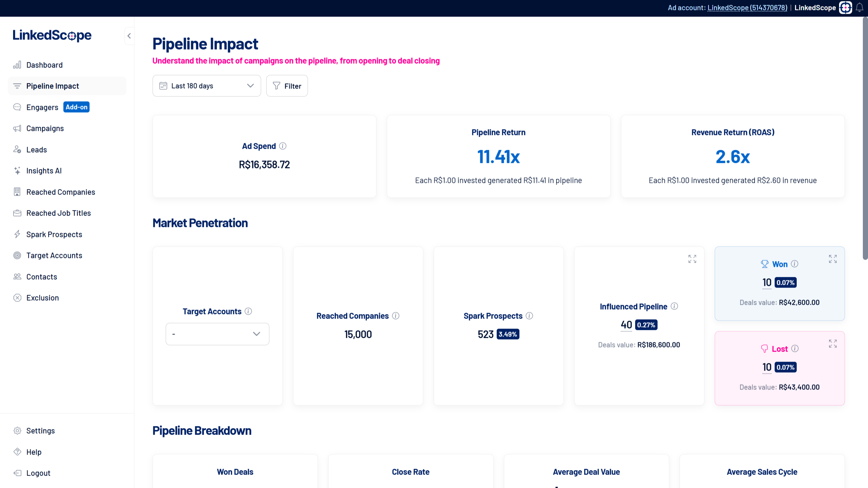Click the Lost deals value R$43,400.00
Screen dimensions: 868x488
click(x=799, y=387)
